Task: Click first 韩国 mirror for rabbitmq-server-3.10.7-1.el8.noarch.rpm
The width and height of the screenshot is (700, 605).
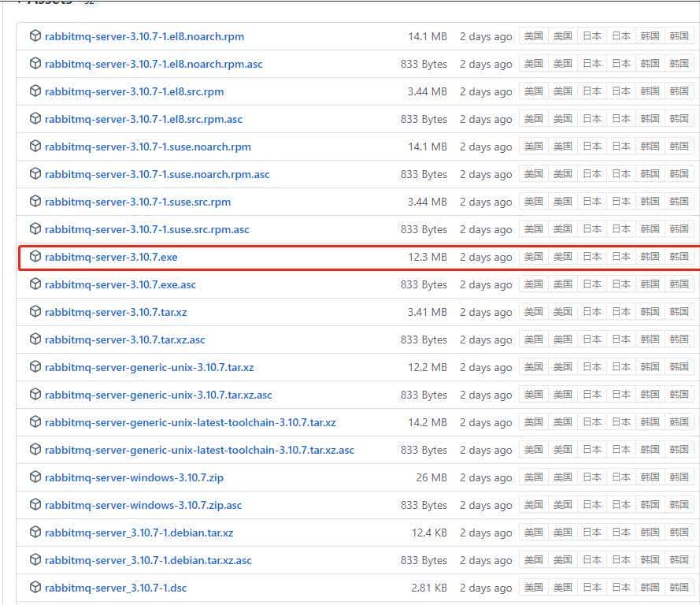Action: pyautogui.click(x=650, y=36)
